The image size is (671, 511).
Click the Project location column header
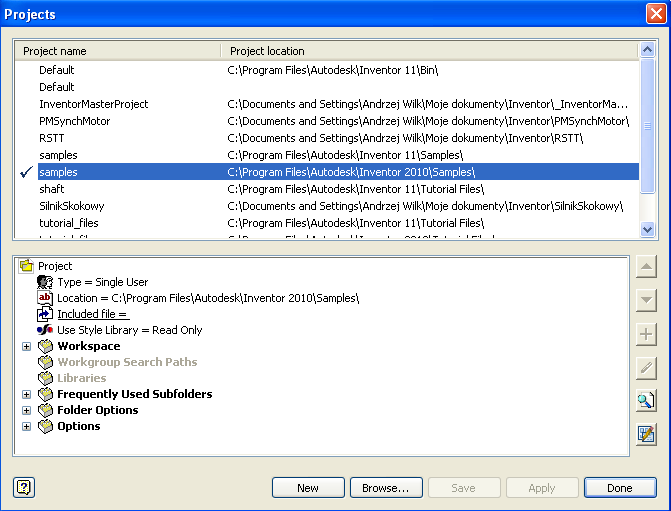(430, 51)
